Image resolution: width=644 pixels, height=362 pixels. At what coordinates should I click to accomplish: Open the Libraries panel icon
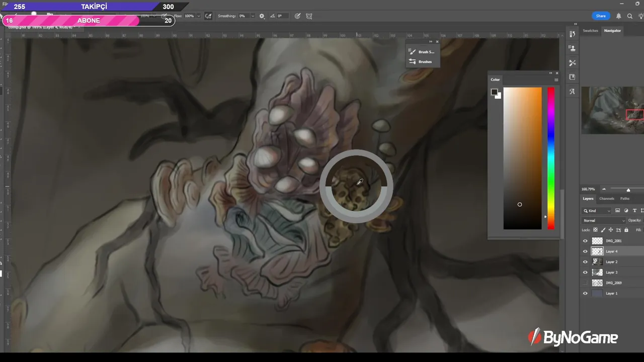coord(572,77)
